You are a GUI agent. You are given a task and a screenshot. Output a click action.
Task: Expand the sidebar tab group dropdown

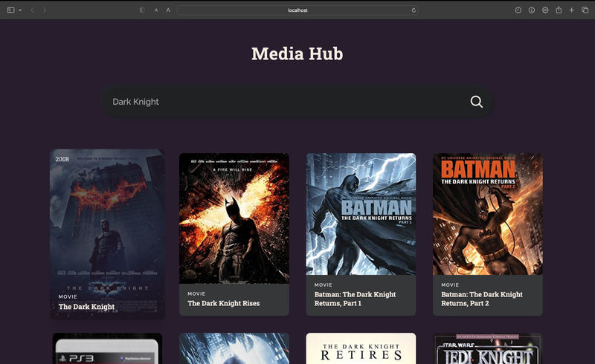tap(20, 10)
